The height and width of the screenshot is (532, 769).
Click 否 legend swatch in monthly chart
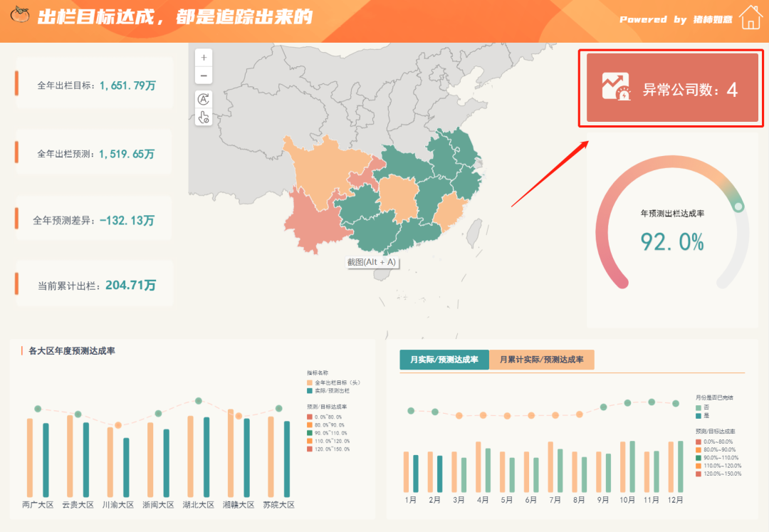point(699,407)
